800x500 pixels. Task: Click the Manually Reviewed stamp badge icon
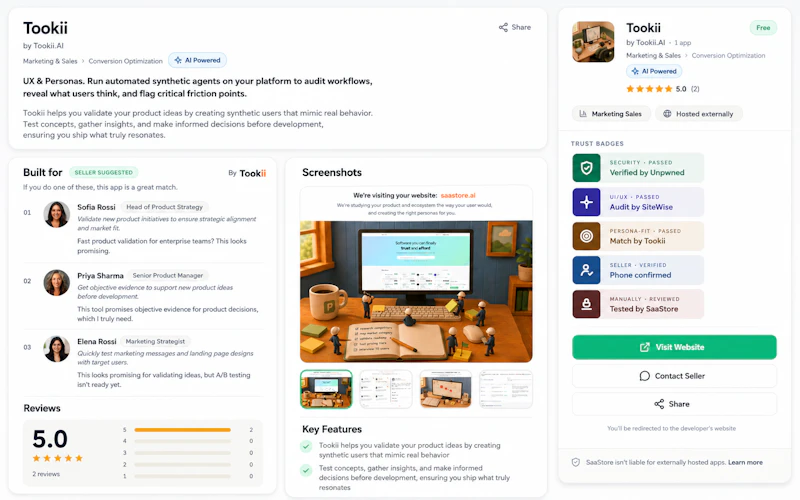(x=586, y=304)
